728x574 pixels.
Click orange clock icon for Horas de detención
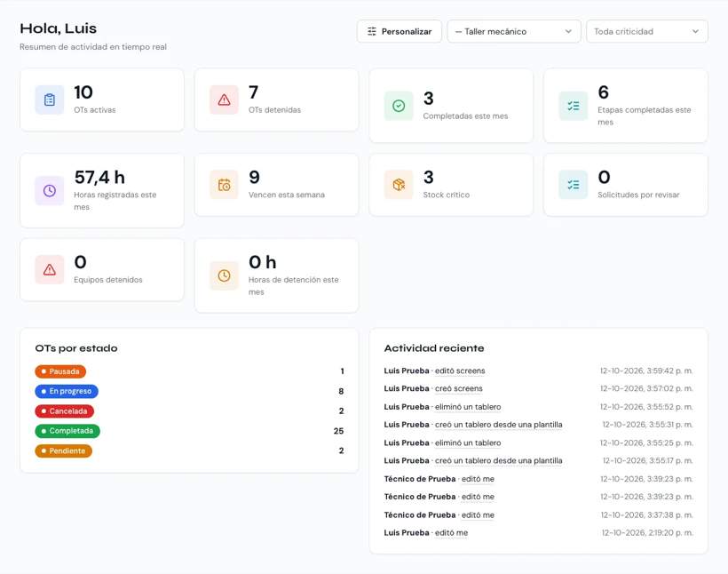225,275
